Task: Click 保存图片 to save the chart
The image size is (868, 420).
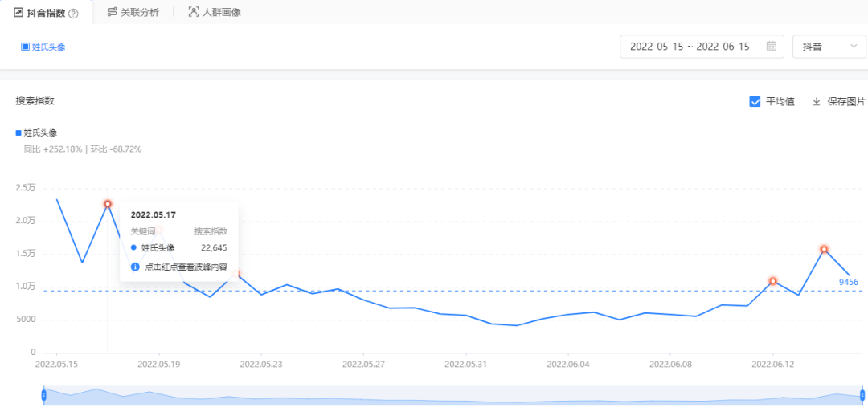Action: click(845, 101)
